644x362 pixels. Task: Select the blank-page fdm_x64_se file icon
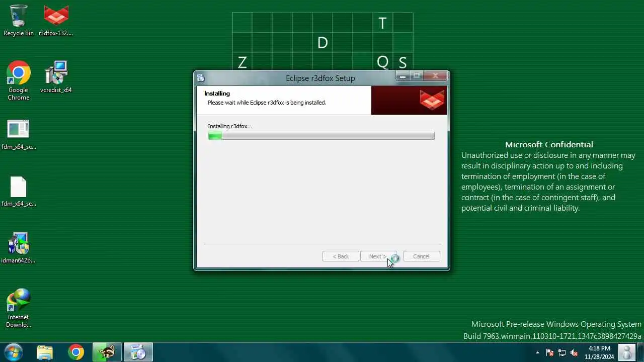(19, 192)
